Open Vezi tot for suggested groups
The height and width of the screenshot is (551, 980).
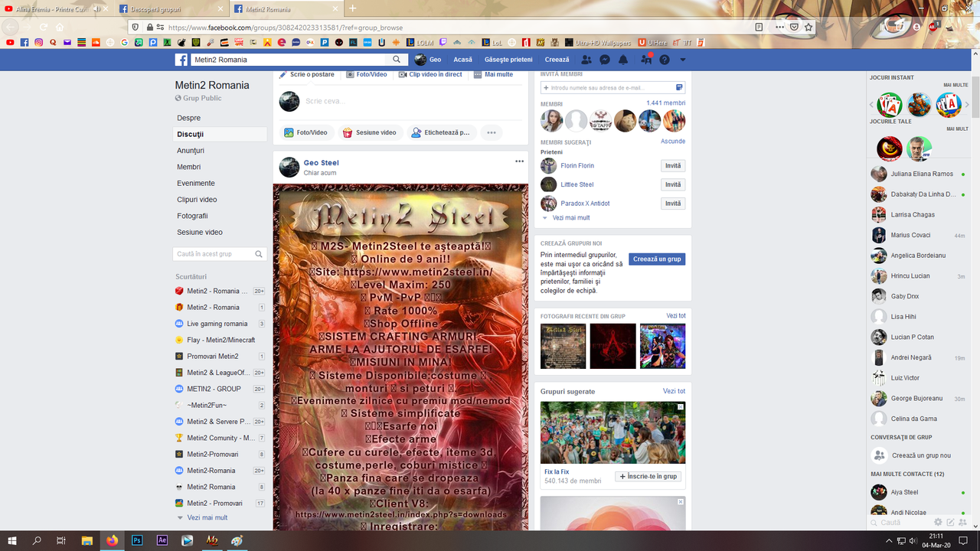point(675,391)
